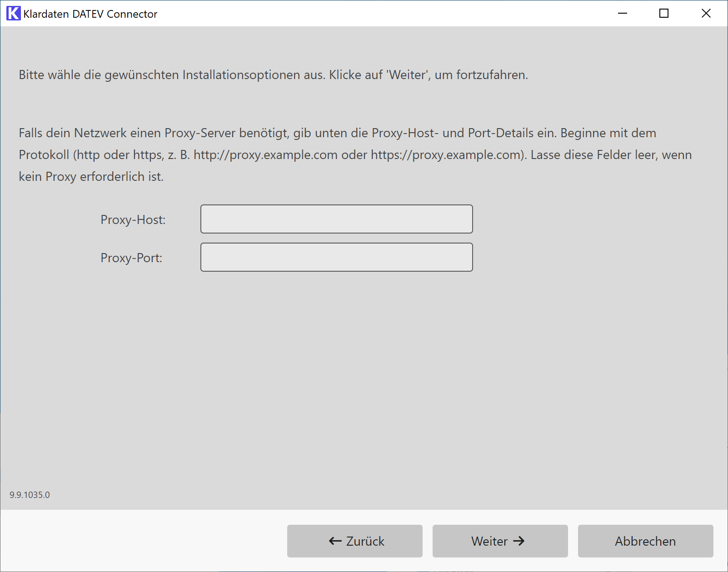
Task: Click the version number 9.9.1035.0
Action: 29,495
